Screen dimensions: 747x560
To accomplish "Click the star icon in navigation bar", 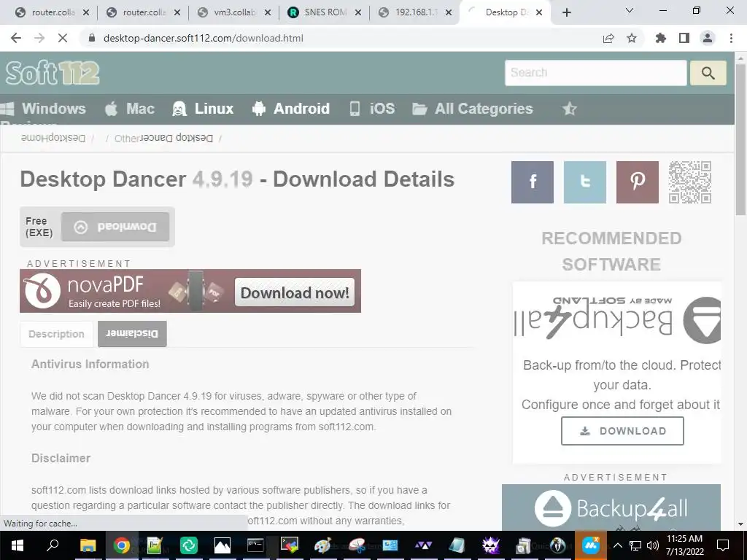I will pos(569,109).
